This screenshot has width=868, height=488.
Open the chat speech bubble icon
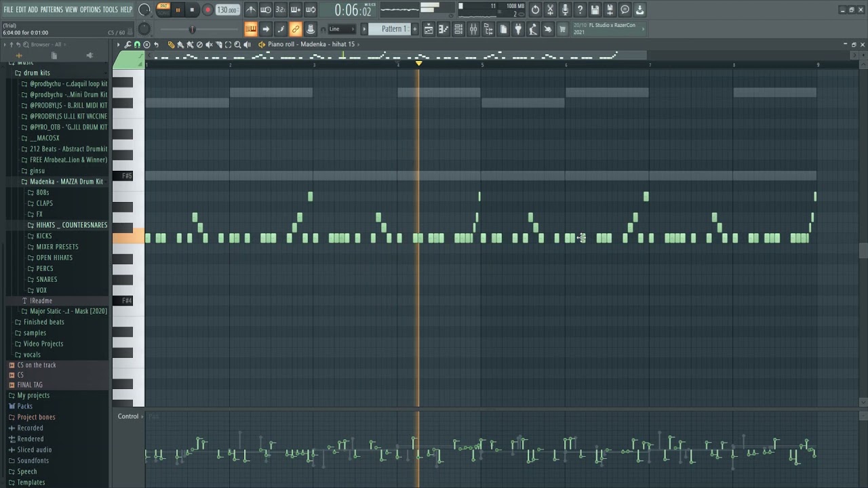625,9
